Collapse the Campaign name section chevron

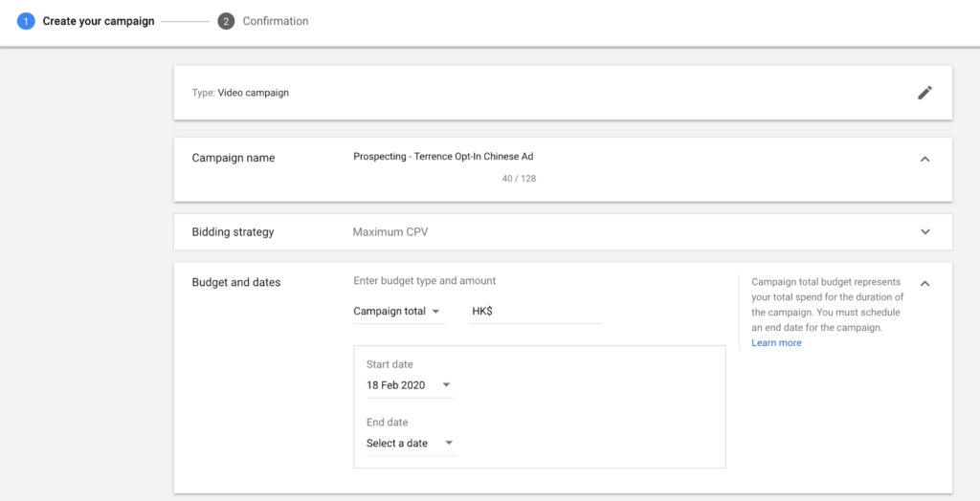925,159
